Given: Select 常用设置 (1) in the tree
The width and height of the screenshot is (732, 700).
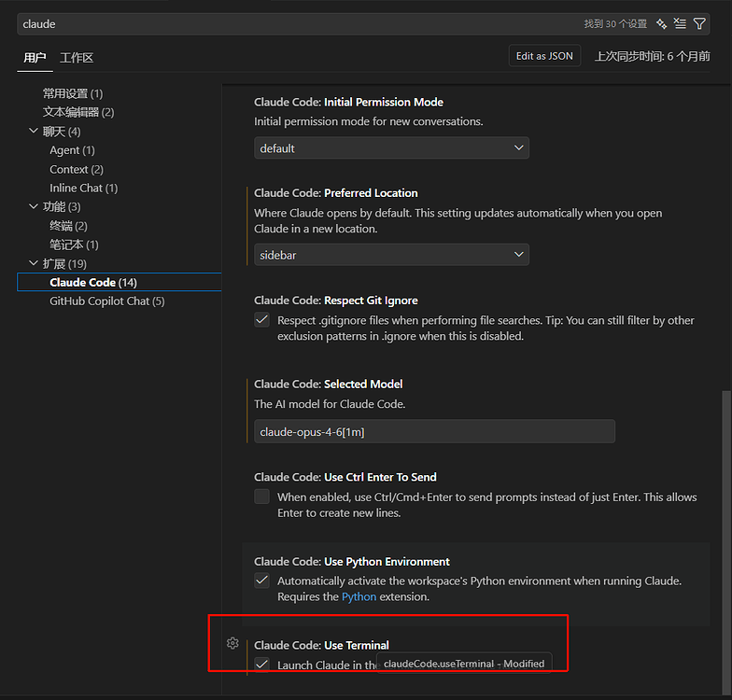Looking at the screenshot, I should tap(73, 93).
